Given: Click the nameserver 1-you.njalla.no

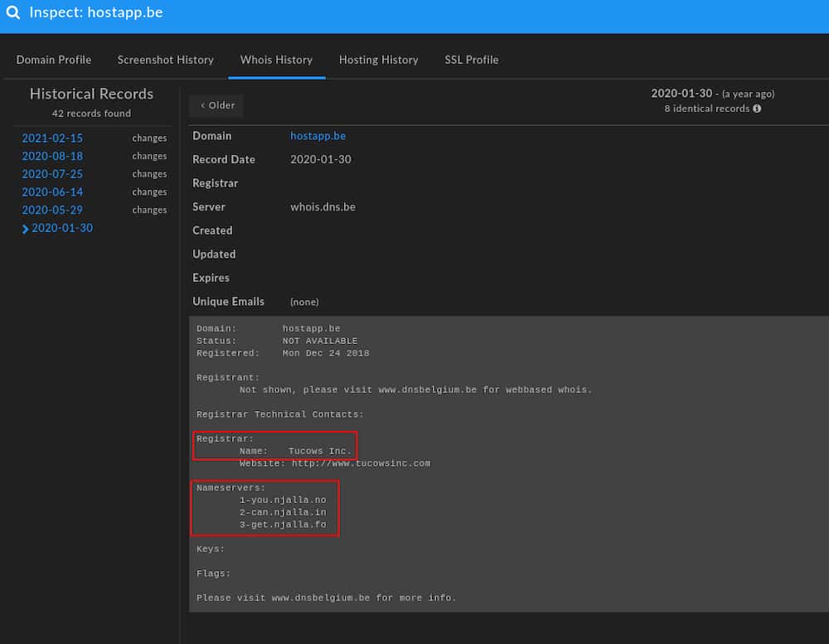Looking at the screenshot, I should click(283, 500).
